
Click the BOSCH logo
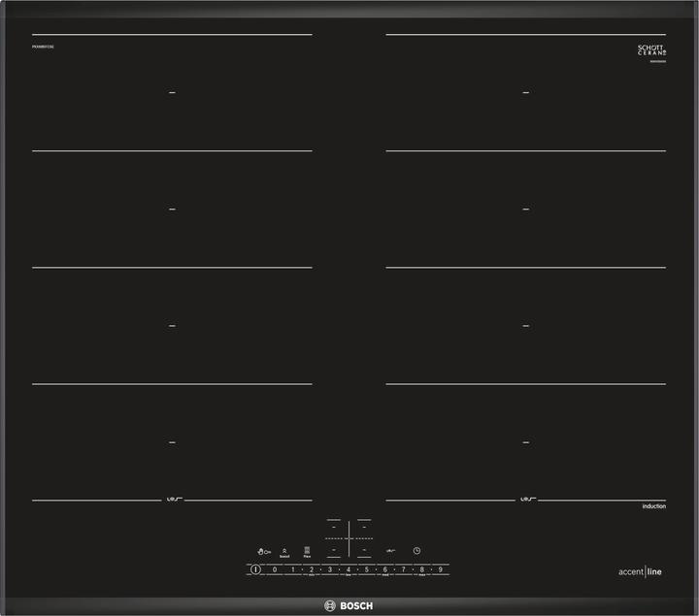coord(349,605)
